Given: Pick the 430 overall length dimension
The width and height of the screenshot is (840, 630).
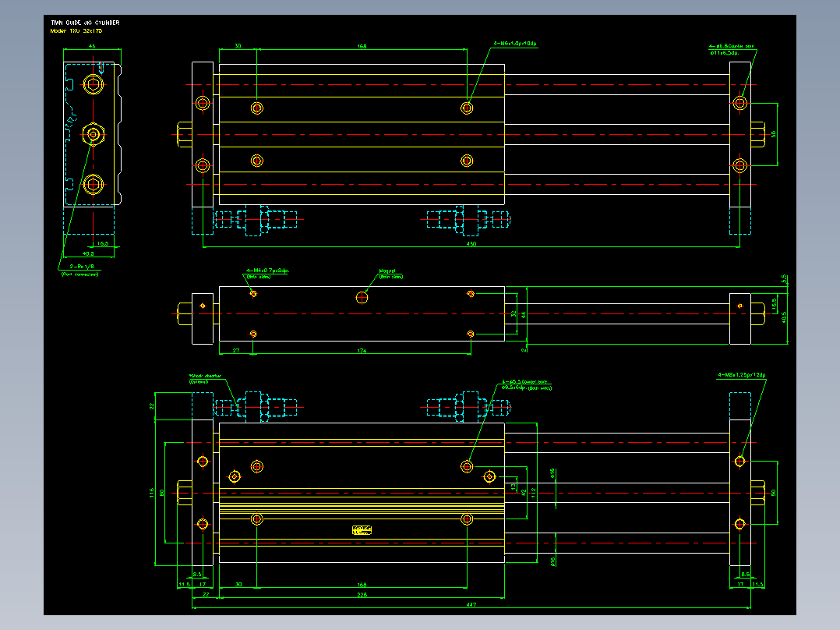Looking at the screenshot, I should [471, 244].
